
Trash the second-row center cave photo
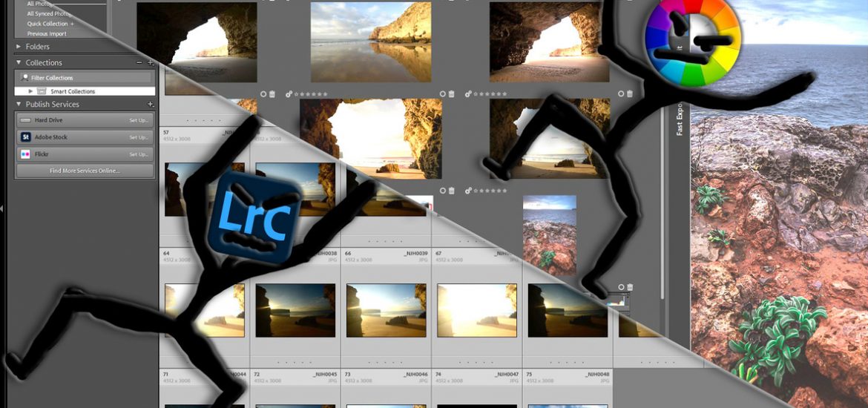pos(451,191)
